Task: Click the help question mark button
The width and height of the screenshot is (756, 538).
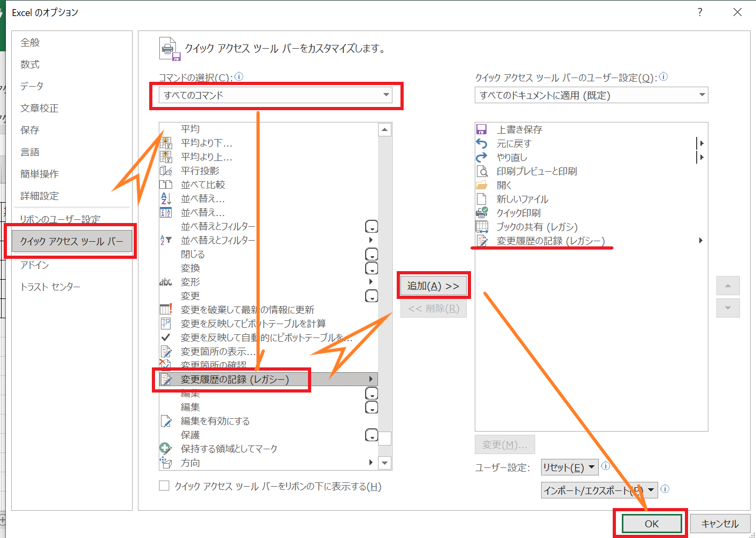Action: [x=700, y=12]
